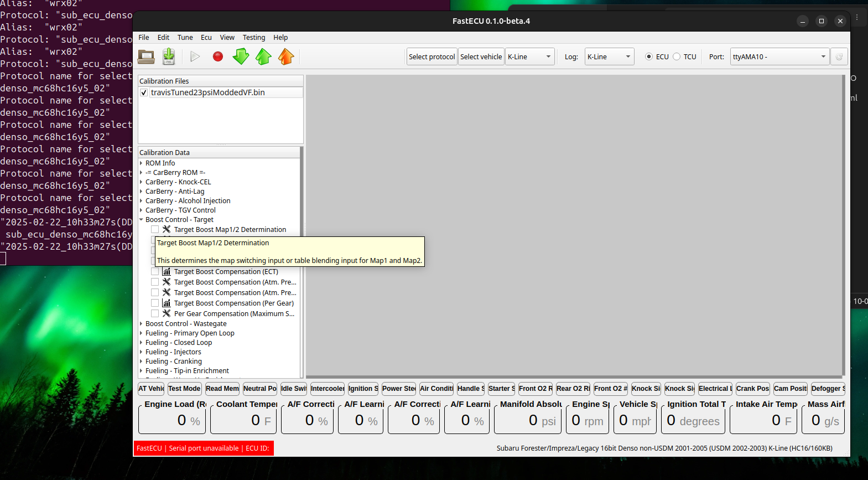This screenshot has height=480, width=868.
Task: Click the red Serial port unavailable status
Action: coord(204,448)
